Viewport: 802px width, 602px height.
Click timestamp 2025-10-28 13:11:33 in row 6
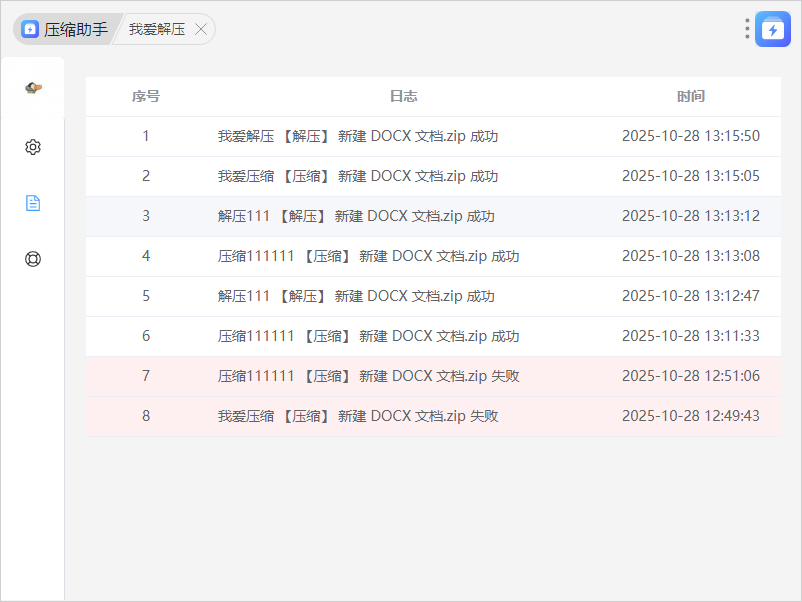691,336
